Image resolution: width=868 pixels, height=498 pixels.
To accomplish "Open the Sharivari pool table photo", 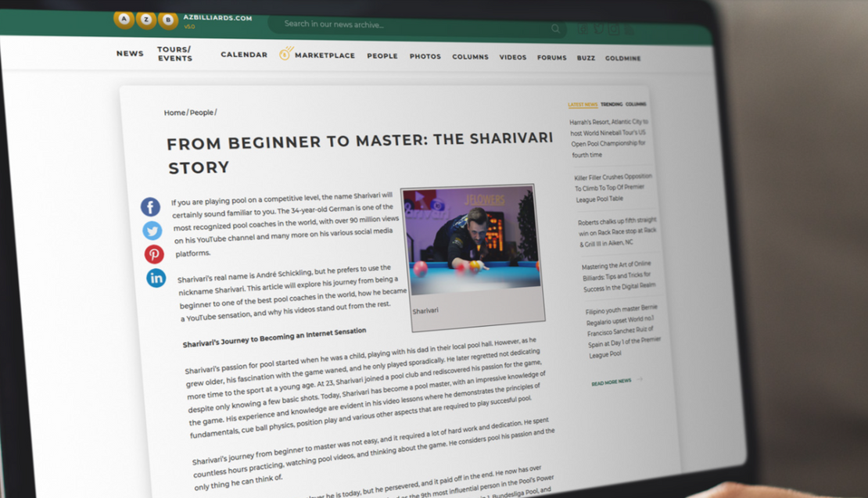I will [470, 241].
